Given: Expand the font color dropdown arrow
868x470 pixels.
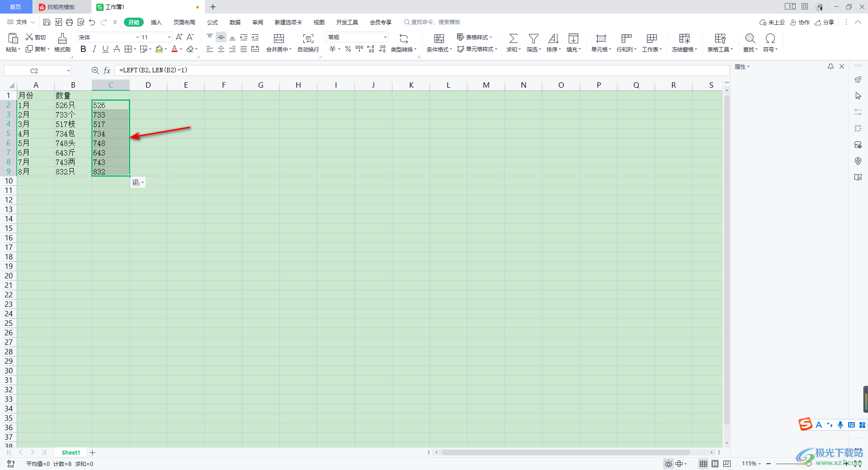Looking at the screenshot, I should (181, 49).
